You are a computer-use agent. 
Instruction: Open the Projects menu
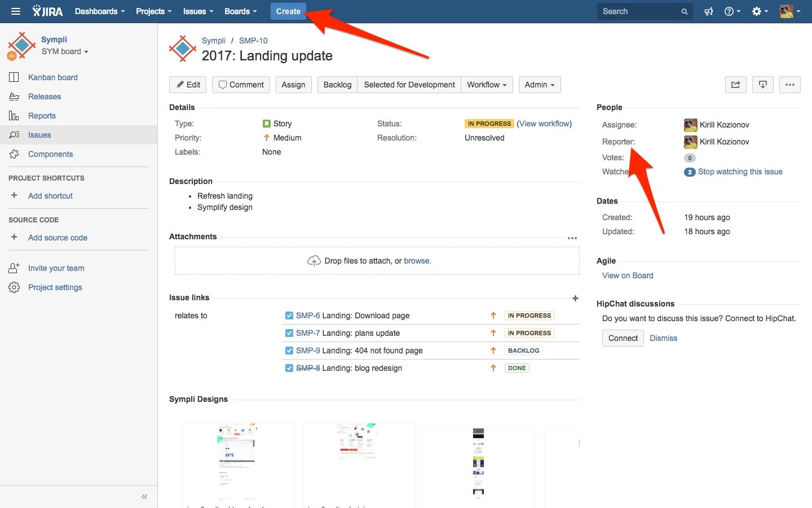tap(154, 11)
